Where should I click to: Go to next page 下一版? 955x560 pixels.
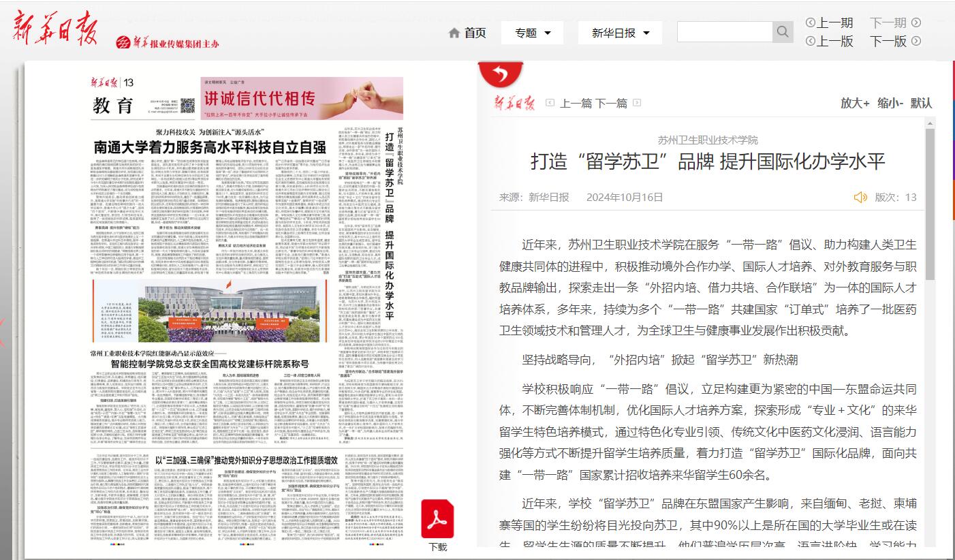888,41
